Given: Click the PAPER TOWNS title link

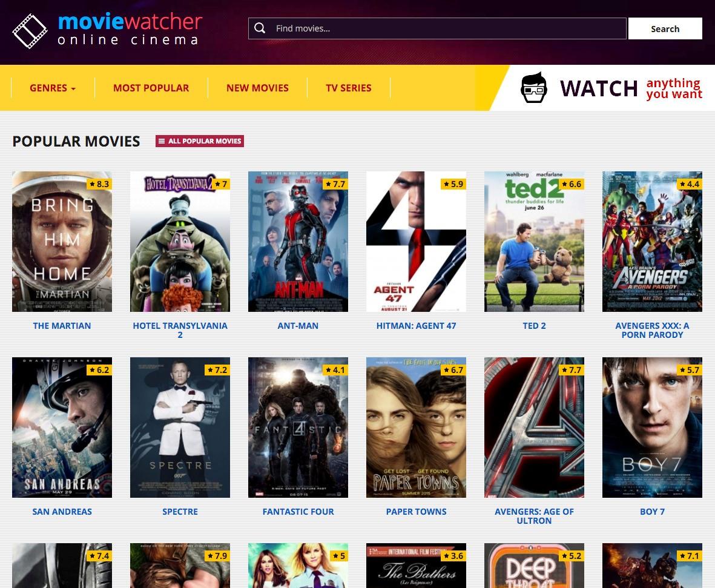Looking at the screenshot, I should point(417,512).
